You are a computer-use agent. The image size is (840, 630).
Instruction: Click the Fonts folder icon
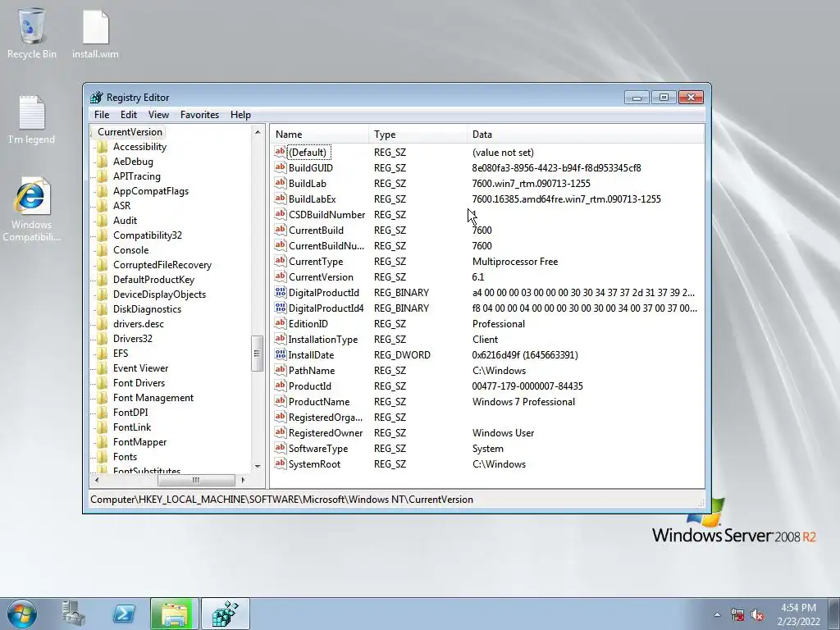click(102, 457)
